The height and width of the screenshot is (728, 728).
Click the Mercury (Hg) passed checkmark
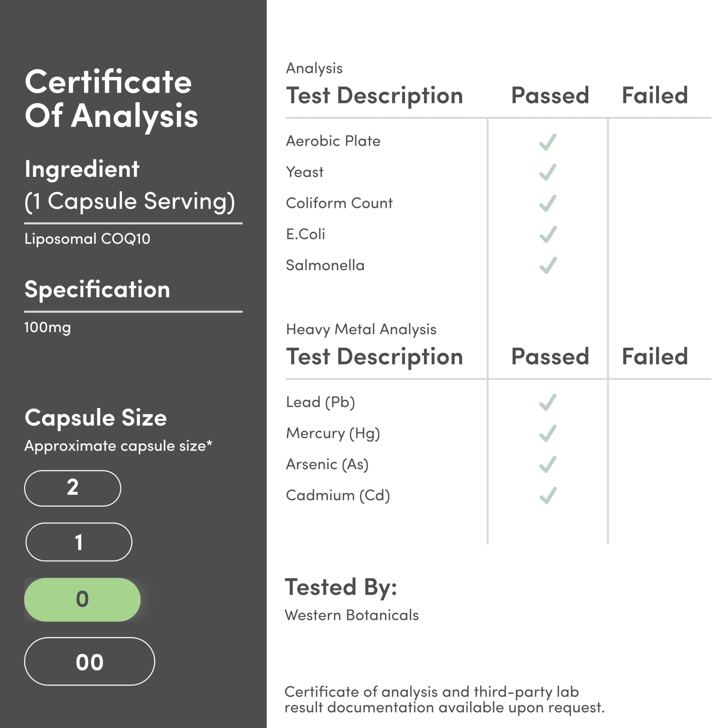pyautogui.click(x=547, y=433)
